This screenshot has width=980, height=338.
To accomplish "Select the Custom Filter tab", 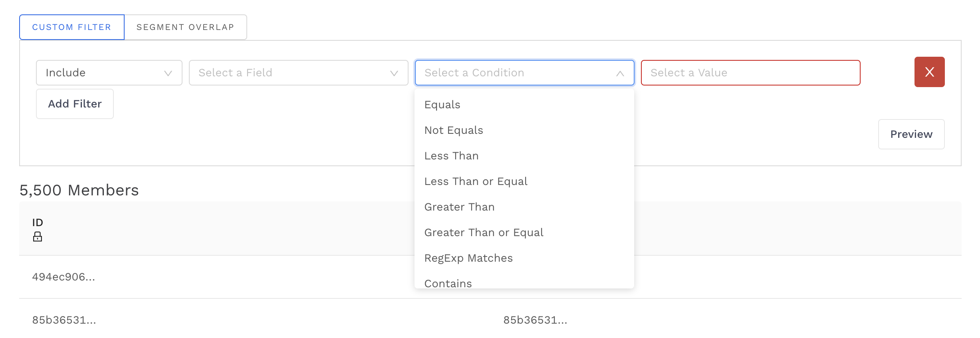I will click(72, 27).
